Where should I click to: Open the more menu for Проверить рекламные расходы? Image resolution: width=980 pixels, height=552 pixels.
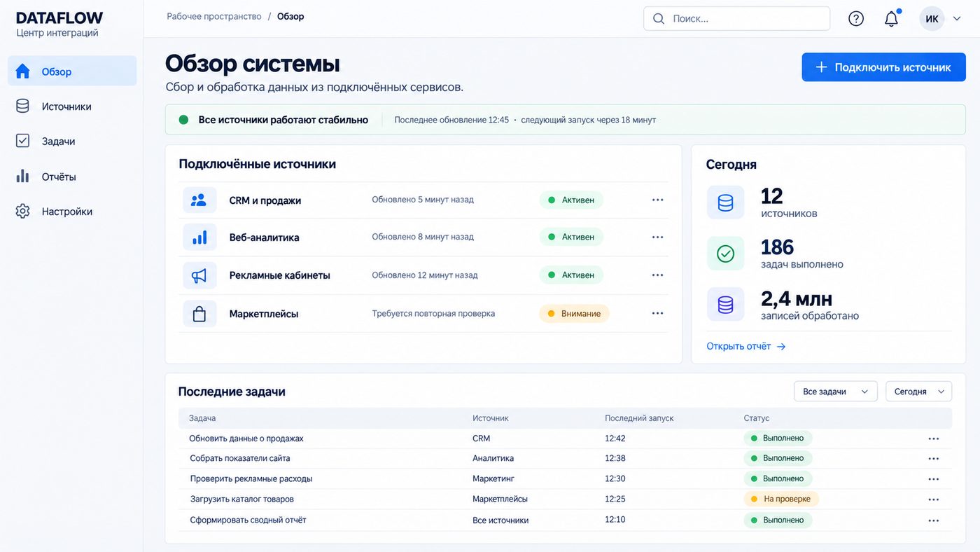[x=933, y=479]
